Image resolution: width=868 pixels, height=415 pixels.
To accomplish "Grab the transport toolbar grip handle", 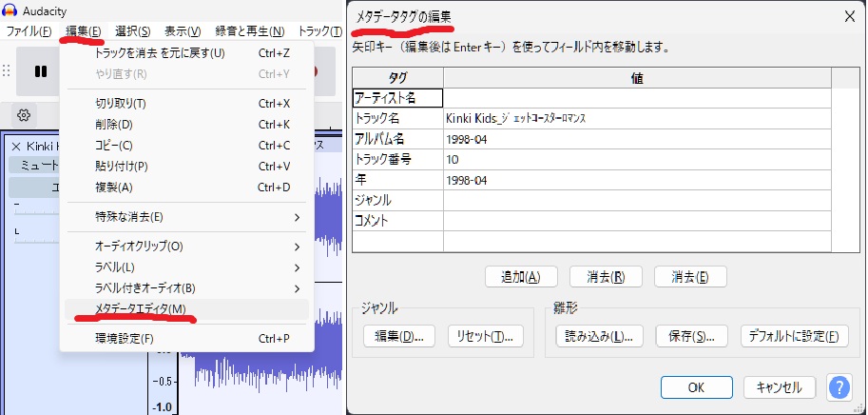I will coord(8,70).
